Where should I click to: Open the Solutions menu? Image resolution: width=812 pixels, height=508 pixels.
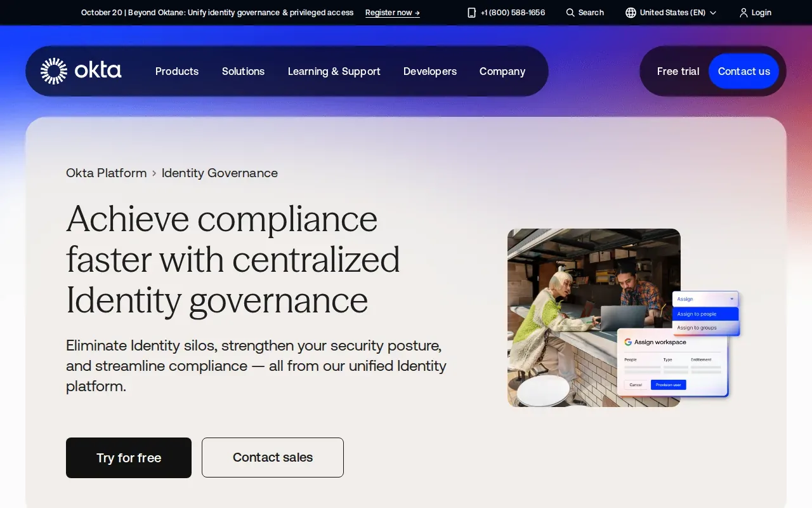pos(243,71)
